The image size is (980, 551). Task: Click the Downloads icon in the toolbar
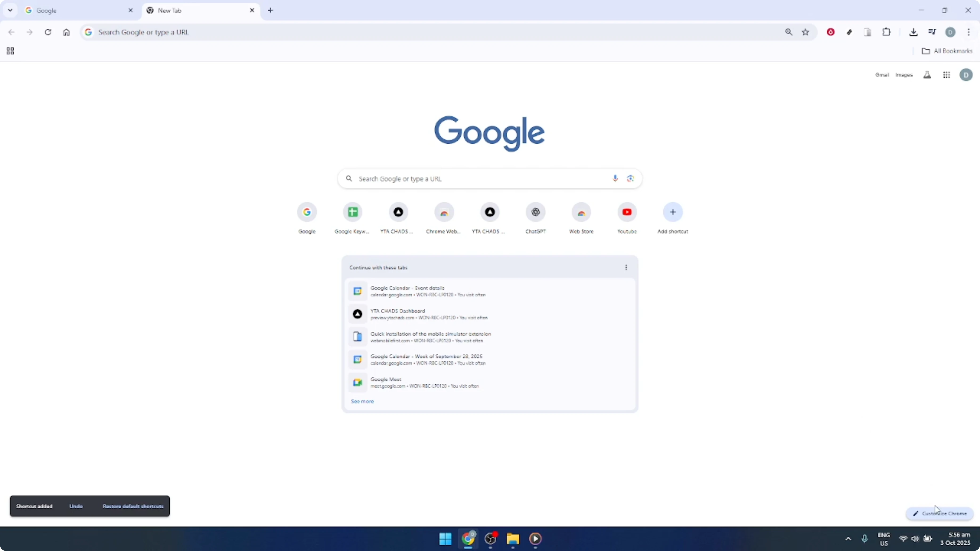[914, 32]
